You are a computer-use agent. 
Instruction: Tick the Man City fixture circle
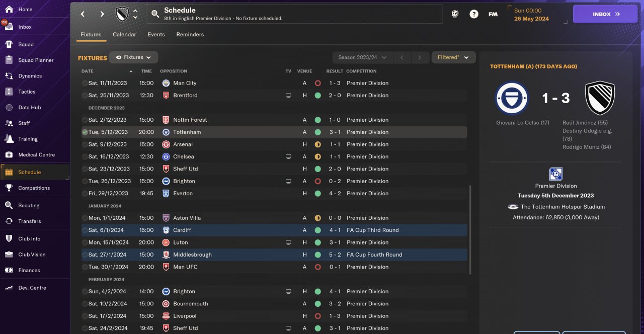point(85,83)
